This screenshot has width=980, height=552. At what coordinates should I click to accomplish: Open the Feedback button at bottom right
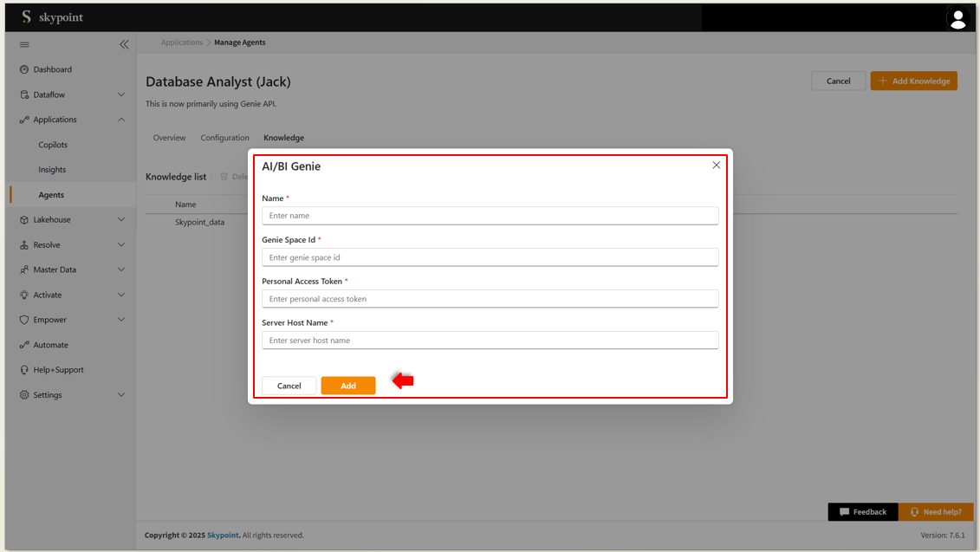(x=863, y=512)
